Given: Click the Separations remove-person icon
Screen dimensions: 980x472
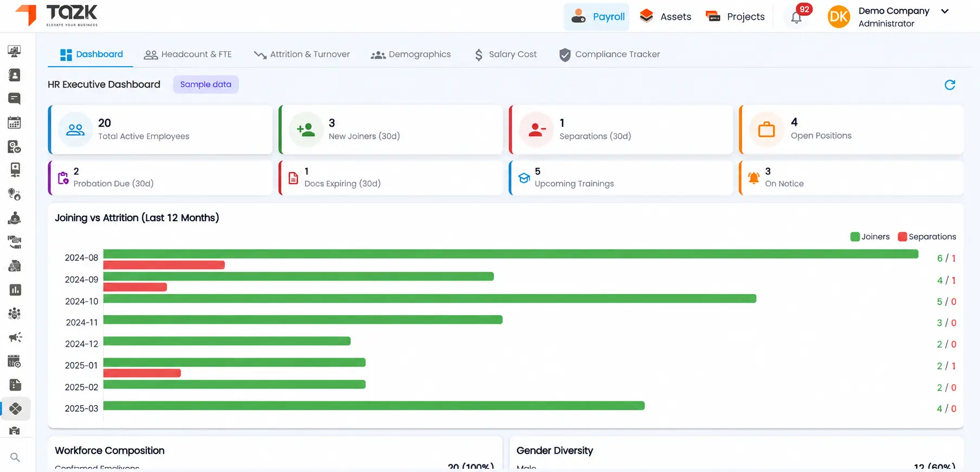Looking at the screenshot, I should click(x=537, y=130).
